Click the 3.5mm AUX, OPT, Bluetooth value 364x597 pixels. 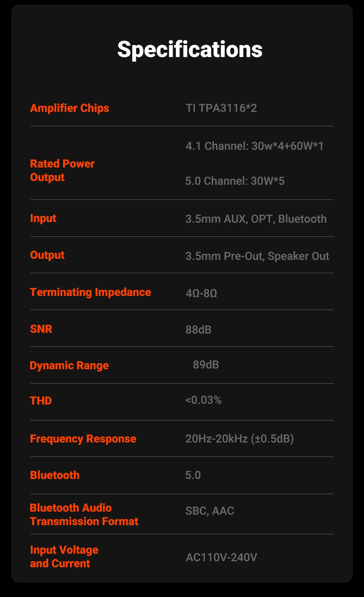[x=256, y=219]
